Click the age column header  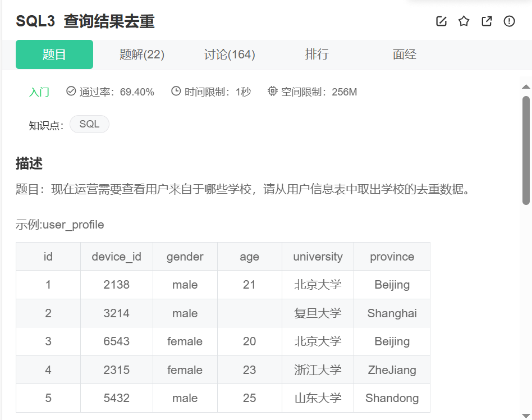(x=249, y=257)
